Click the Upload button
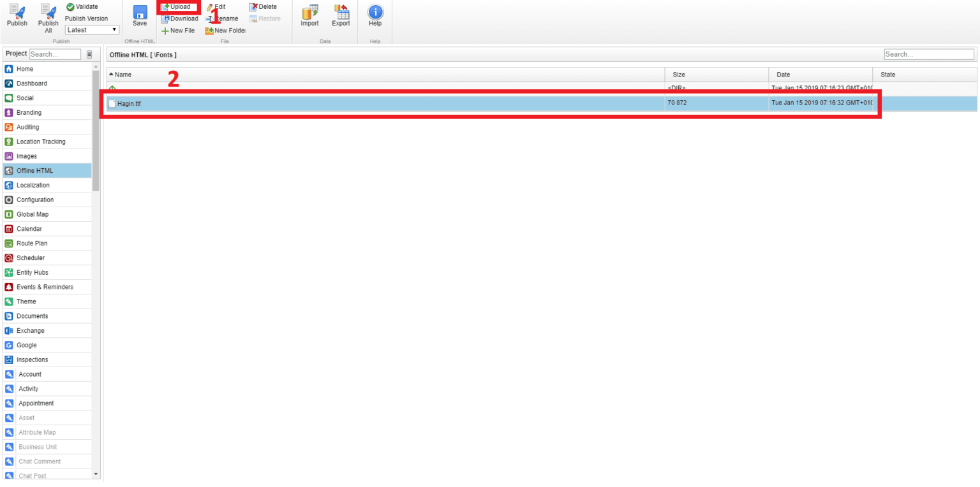 pos(179,7)
